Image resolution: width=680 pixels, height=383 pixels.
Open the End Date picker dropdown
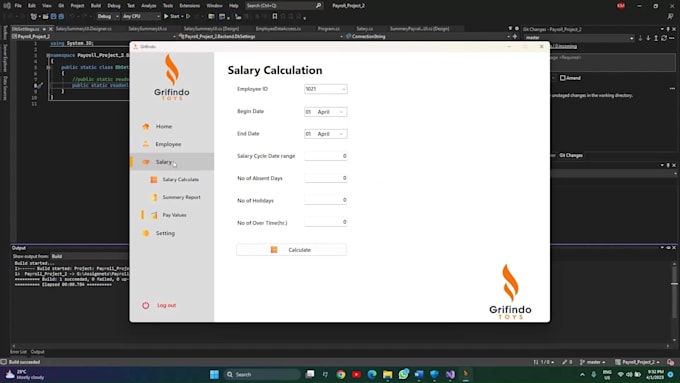(342, 134)
